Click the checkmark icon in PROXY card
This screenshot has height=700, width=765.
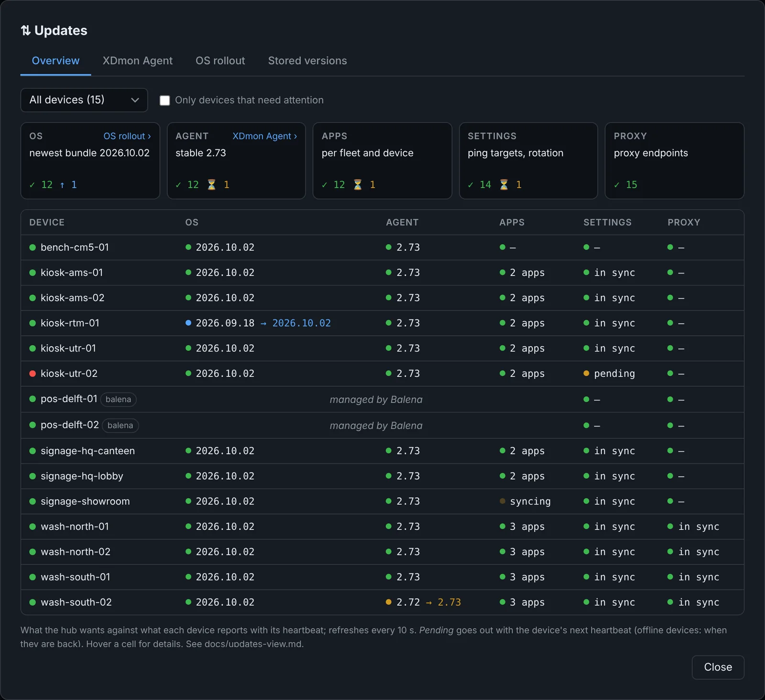617,185
